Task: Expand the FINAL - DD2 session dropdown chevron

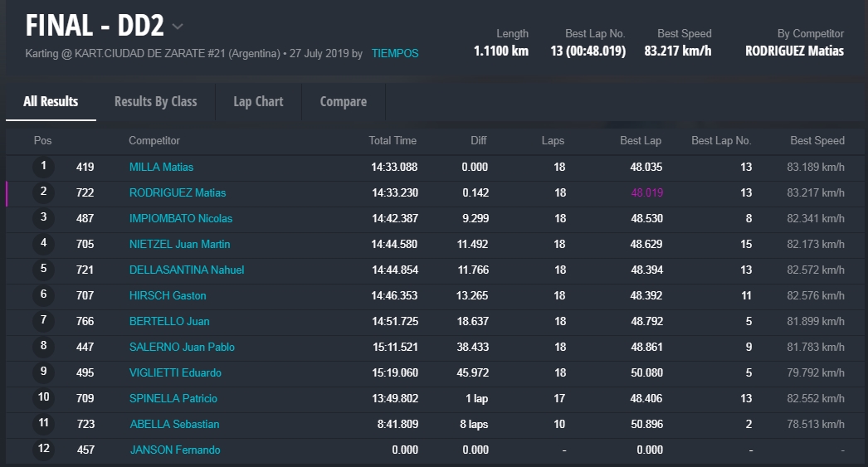Action: (x=178, y=27)
